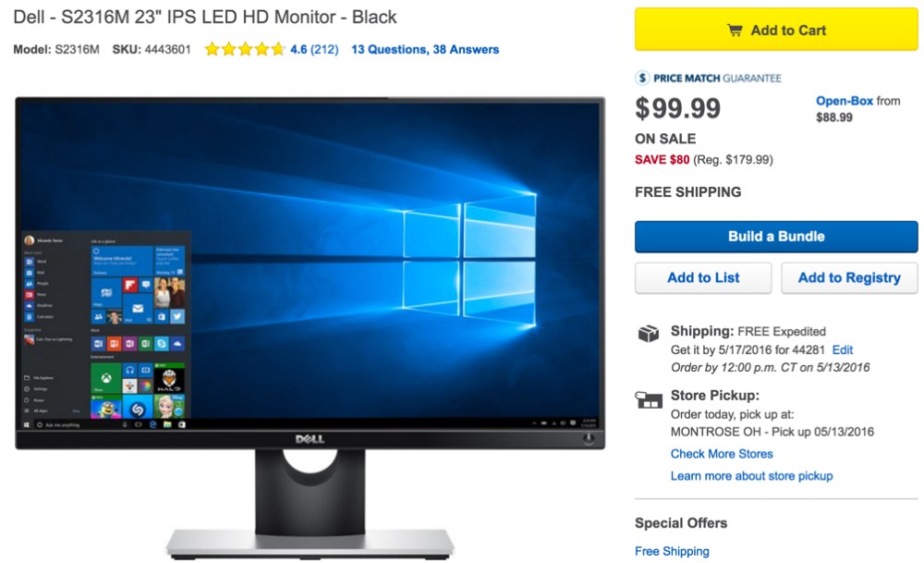Open the 4.6 (212) reviews link
The width and height of the screenshot is (924, 563).
pyautogui.click(x=314, y=50)
